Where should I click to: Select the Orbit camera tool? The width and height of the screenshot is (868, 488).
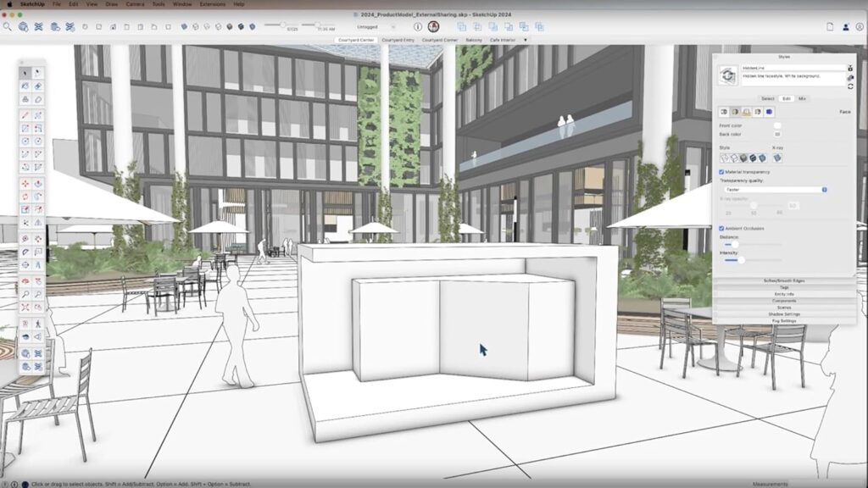coord(25,280)
